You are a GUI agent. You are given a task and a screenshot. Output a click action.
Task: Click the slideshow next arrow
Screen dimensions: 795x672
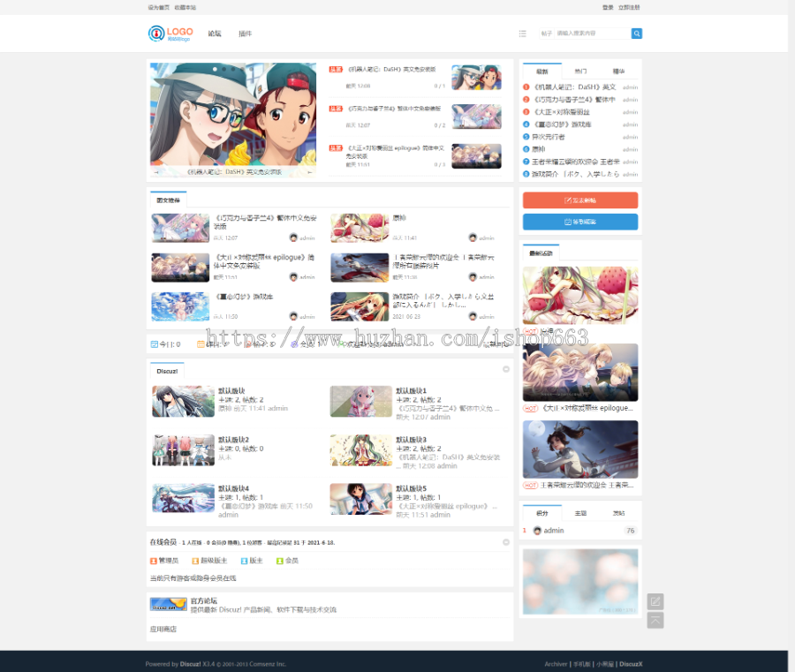click(310, 172)
